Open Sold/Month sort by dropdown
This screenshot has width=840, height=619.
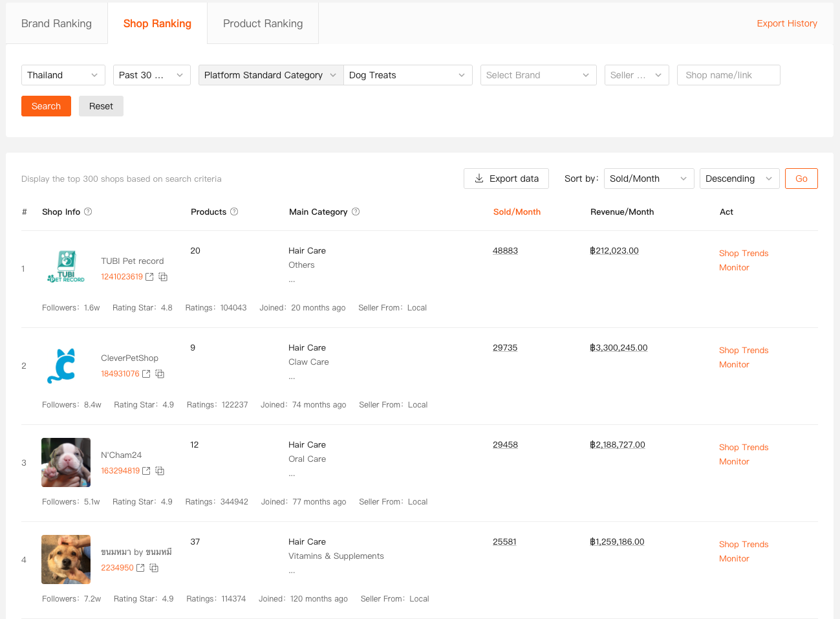pyautogui.click(x=648, y=179)
